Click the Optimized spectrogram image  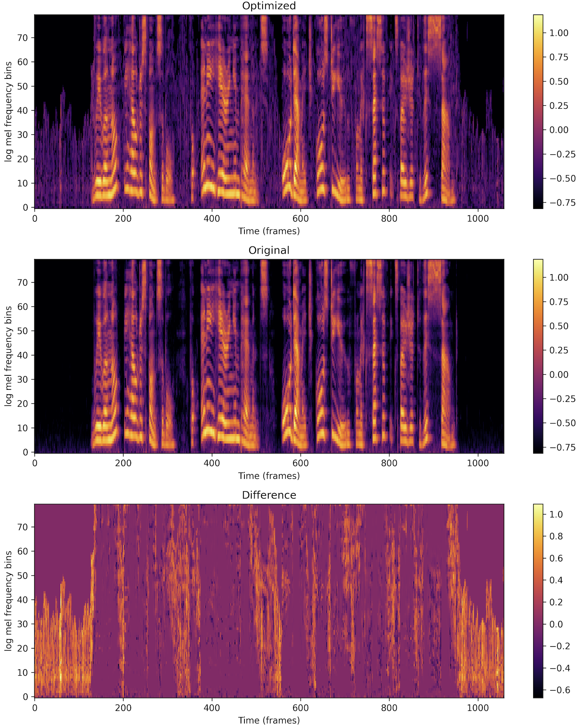(x=269, y=111)
